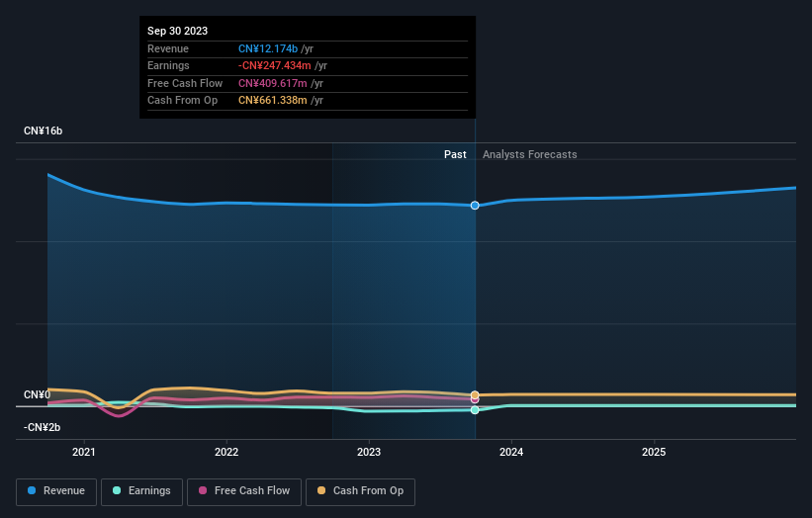Click the teal Earnings data point marker
Image resolution: width=812 pixels, height=518 pixels.
(x=475, y=410)
